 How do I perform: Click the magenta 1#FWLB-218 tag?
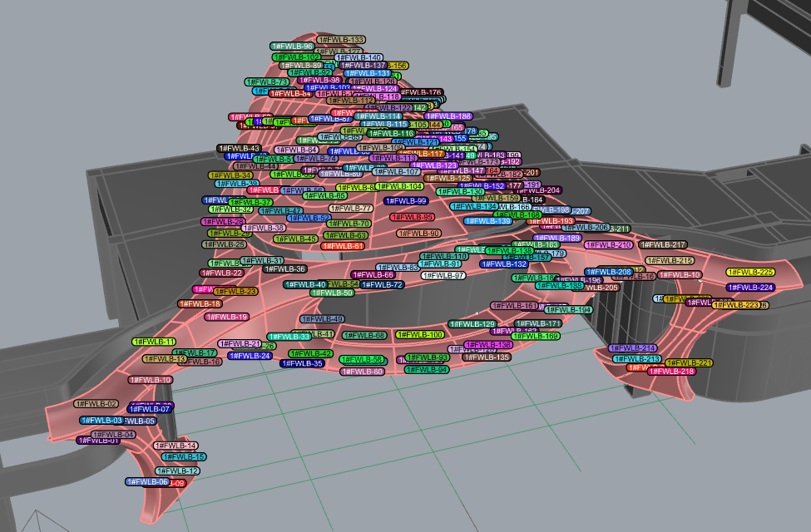click(x=672, y=372)
